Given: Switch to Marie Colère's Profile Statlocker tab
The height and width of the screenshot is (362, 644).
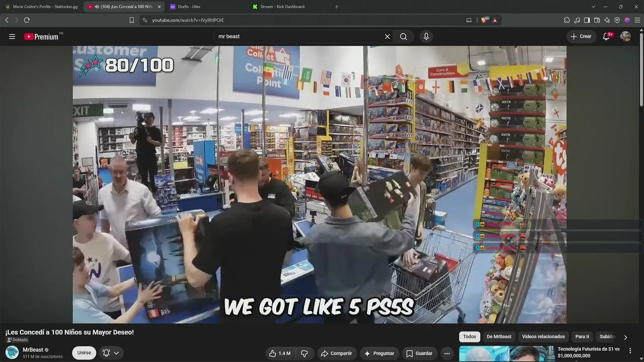Looking at the screenshot, I should pyautogui.click(x=41, y=7).
